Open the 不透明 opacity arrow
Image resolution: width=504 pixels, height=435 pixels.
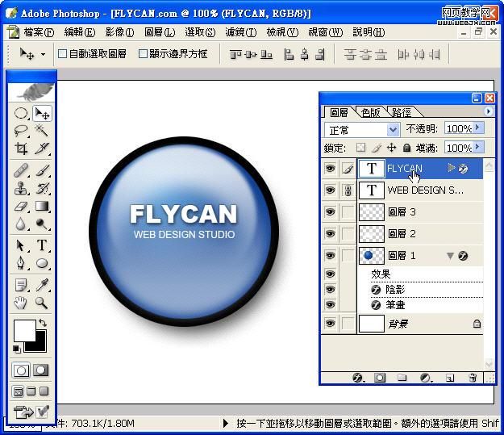478,128
